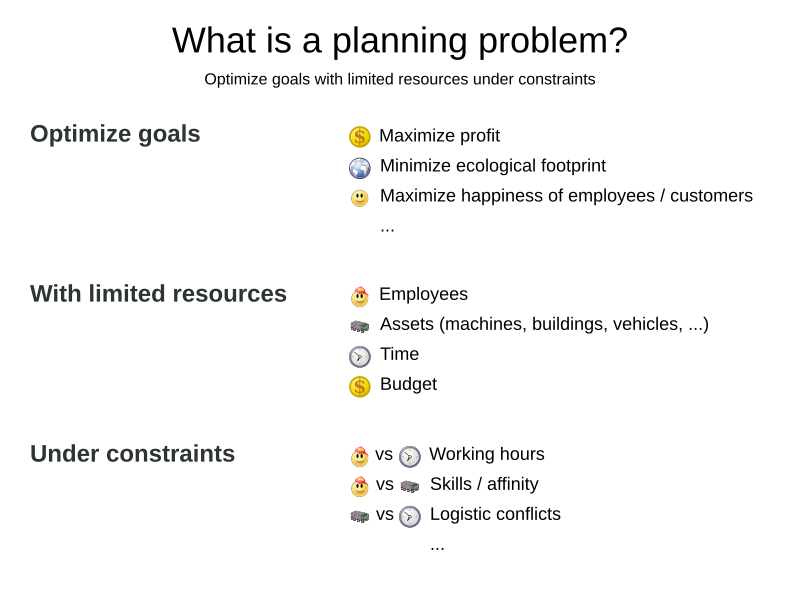Click the subtitle about optimizing goals with limited resources
The height and width of the screenshot is (600, 800).
(400, 79)
